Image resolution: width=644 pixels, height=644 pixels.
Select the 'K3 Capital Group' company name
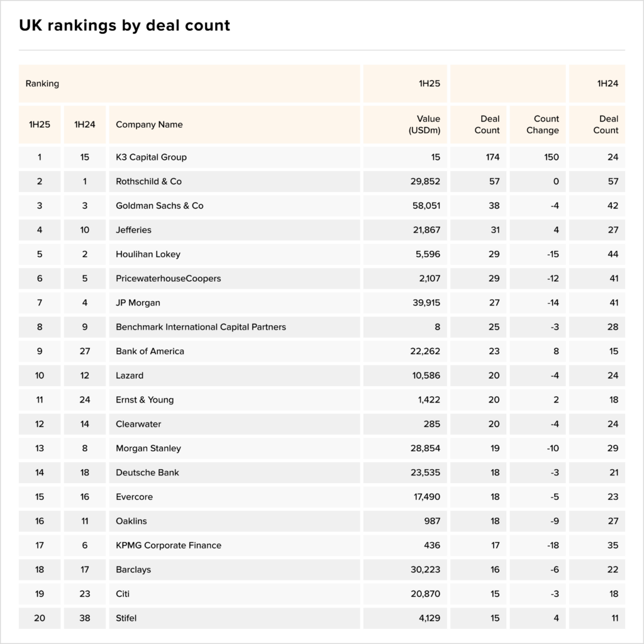click(151, 157)
